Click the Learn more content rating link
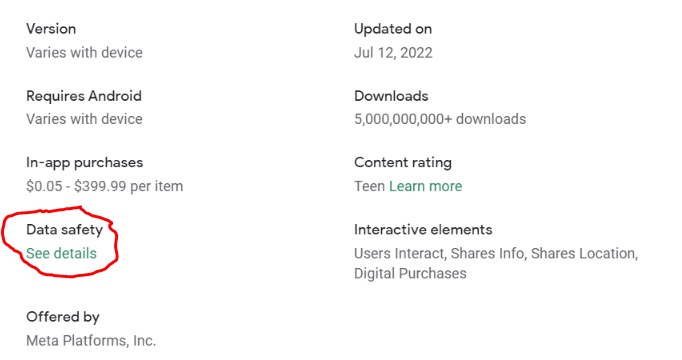682x360 pixels. 425,186
